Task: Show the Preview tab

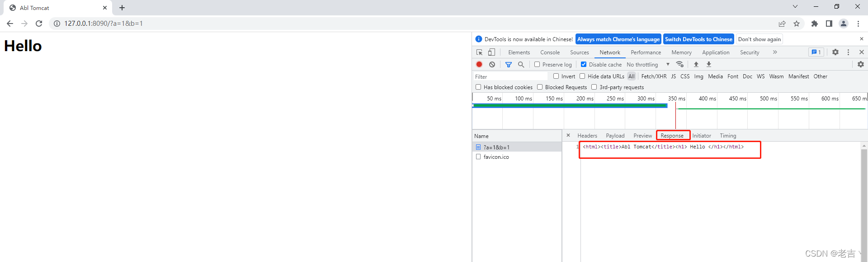Action: 643,136
